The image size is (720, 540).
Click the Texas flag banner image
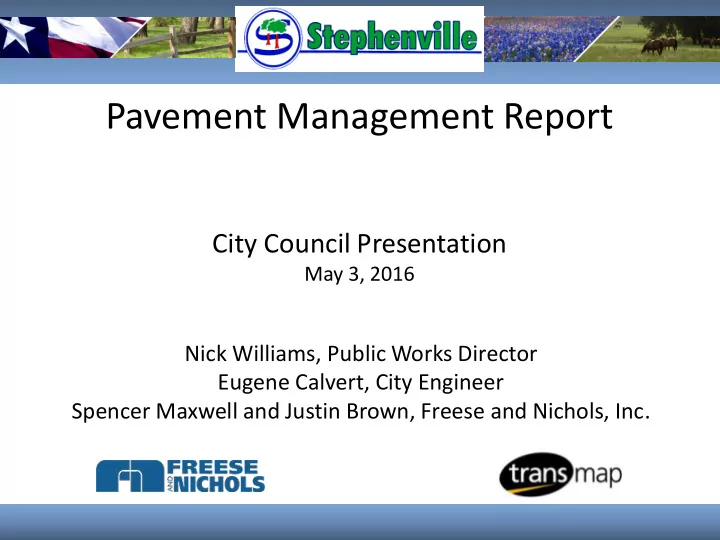click(x=69, y=37)
